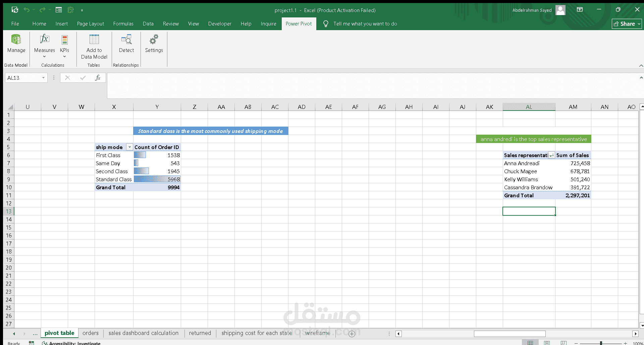Open the orders sheet tab
Viewport: 644px width, 345px height.
91,333
